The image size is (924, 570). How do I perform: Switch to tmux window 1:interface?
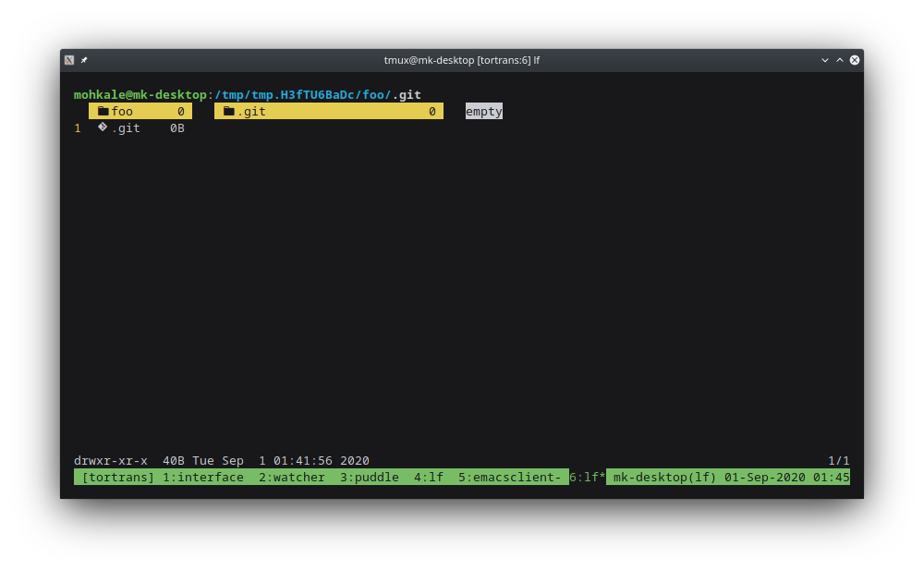(203, 477)
